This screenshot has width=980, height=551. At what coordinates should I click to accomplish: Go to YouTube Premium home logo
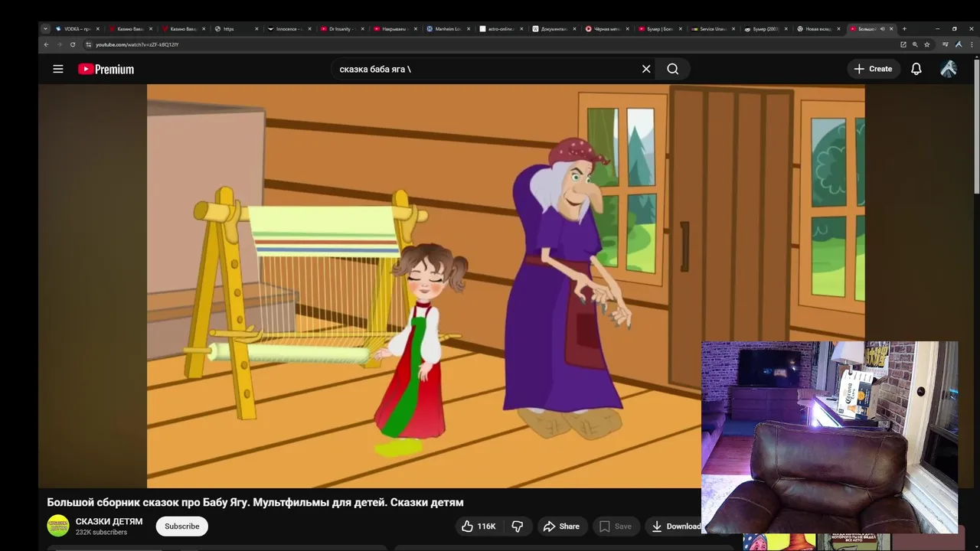pyautogui.click(x=106, y=69)
